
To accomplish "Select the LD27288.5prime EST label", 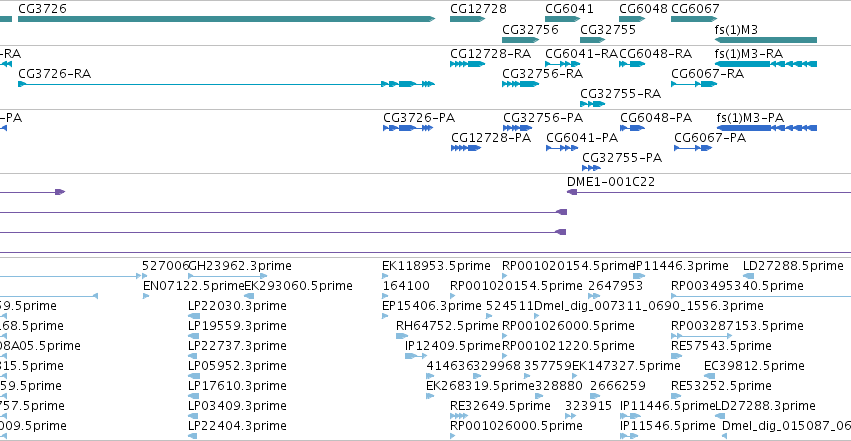I will coord(793,266).
